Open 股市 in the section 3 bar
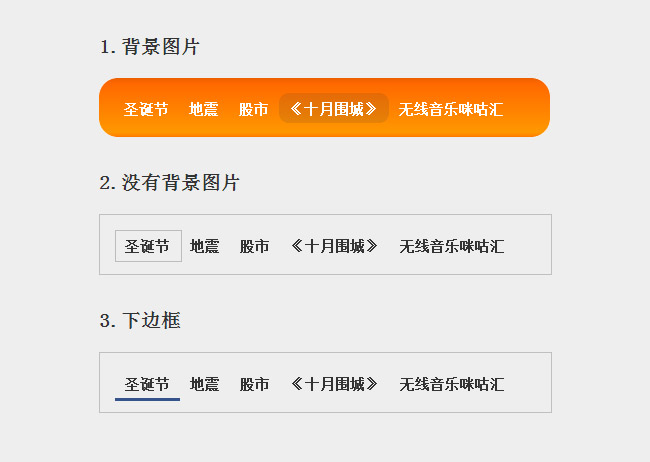650x462 pixels. coord(255,384)
